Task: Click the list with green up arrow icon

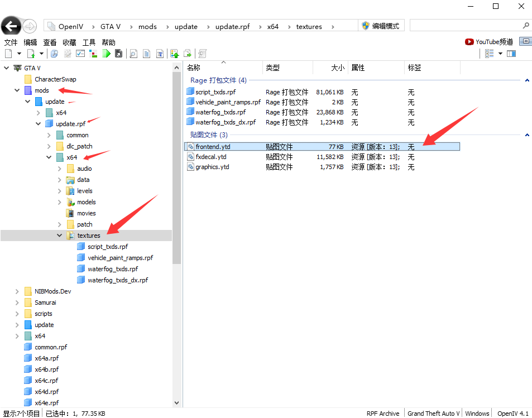Action: pyautogui.click(x=175, y=54)
